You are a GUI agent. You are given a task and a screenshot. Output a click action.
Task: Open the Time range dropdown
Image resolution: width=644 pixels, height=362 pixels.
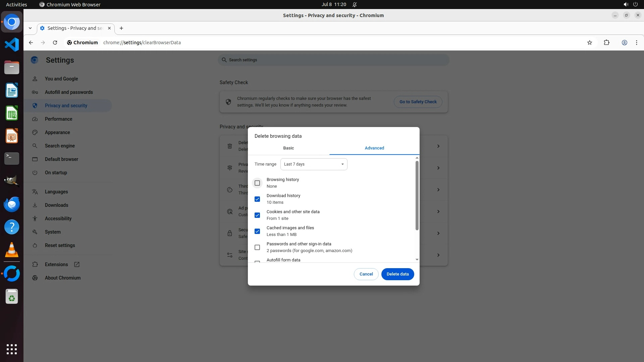314,164
